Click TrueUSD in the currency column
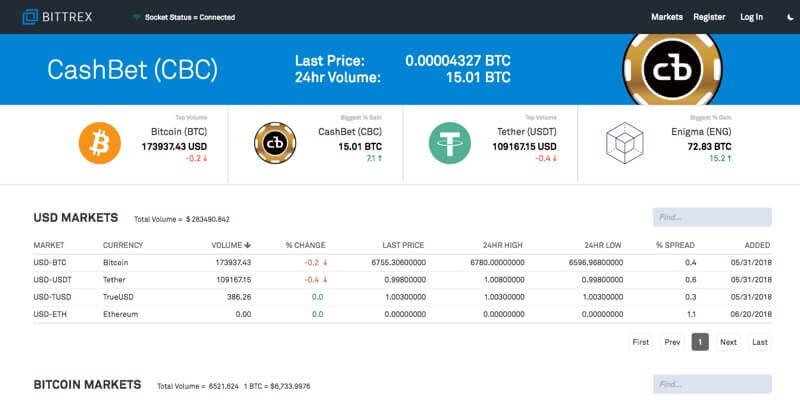This screenshot has width=800, height=400. pyautogui.click(x=118, y=297)
